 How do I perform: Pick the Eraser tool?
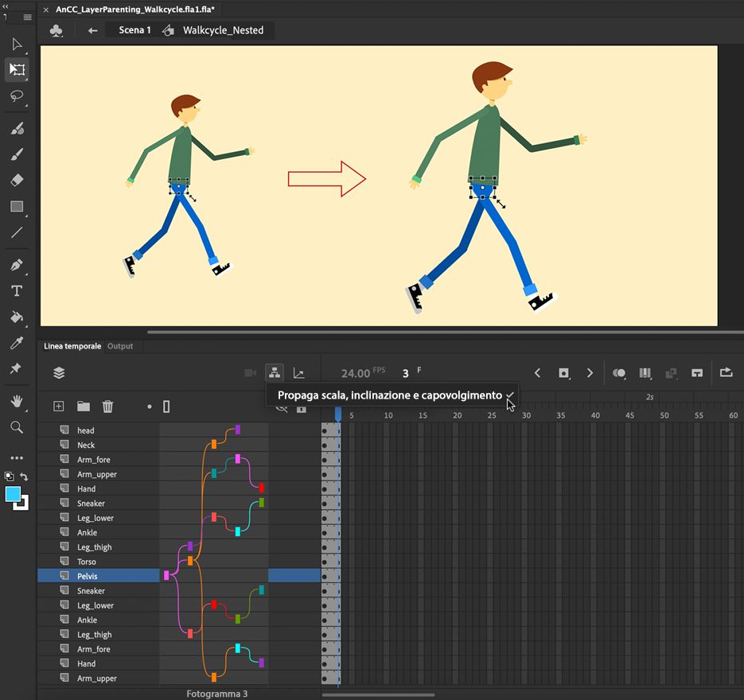coord(17,181)
